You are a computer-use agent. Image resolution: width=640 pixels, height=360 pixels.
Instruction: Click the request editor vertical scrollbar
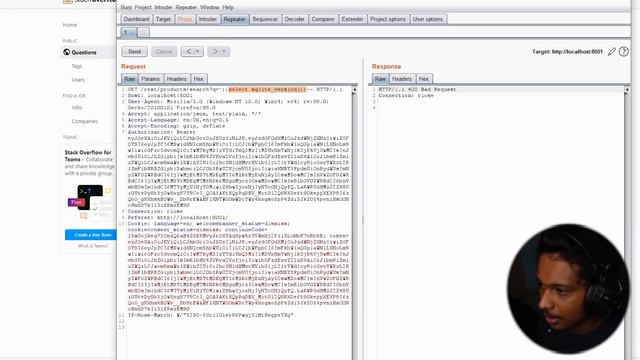tap(354, 222)
